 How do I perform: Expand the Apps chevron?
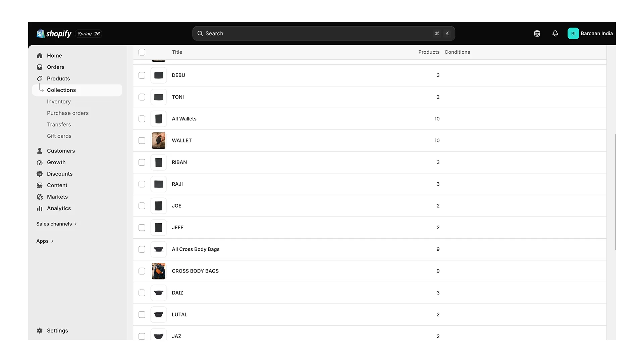coord(52,241)
